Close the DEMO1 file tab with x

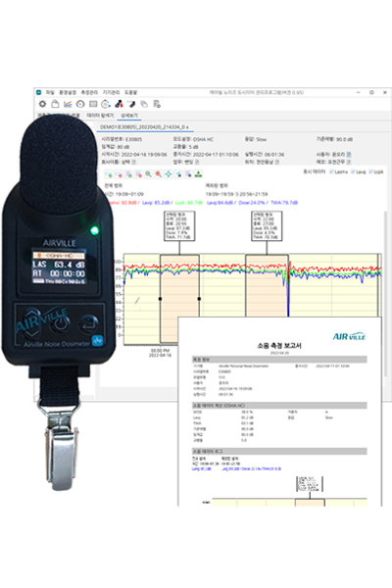point(187,127)
